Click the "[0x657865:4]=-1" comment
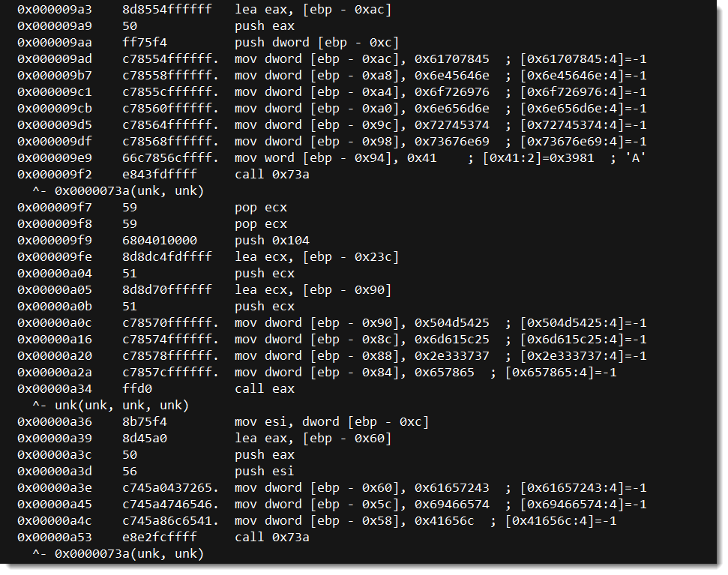728x575 pixels. point(561,373)
